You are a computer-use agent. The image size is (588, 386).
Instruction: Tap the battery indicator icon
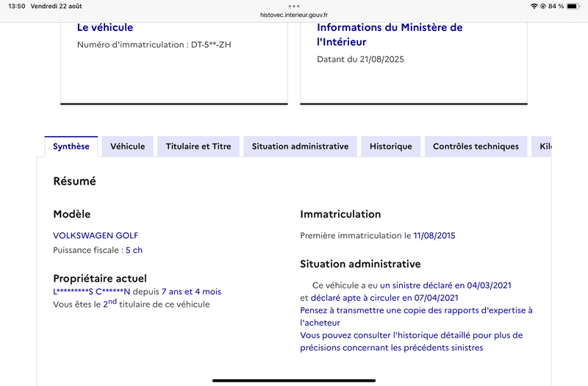(x=573, y=6)
